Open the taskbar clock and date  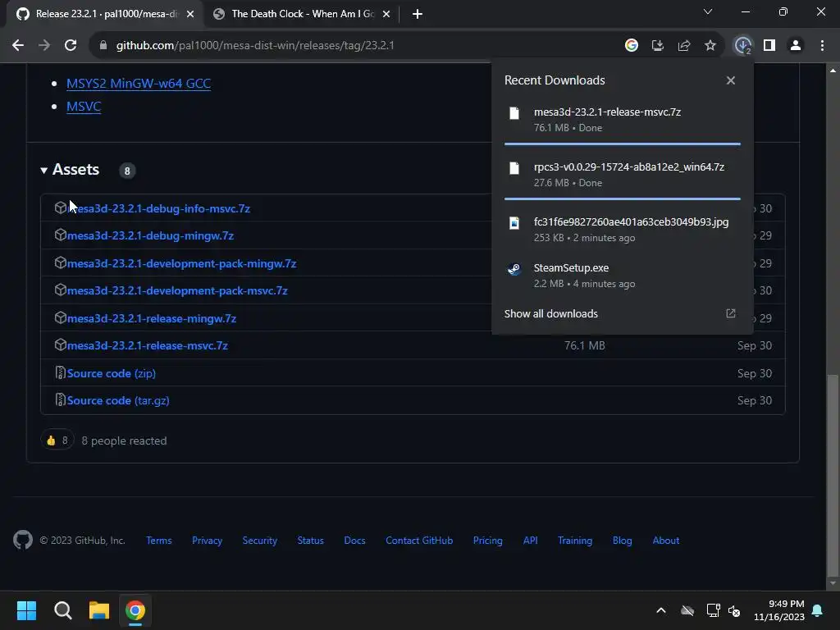[779, 610]
